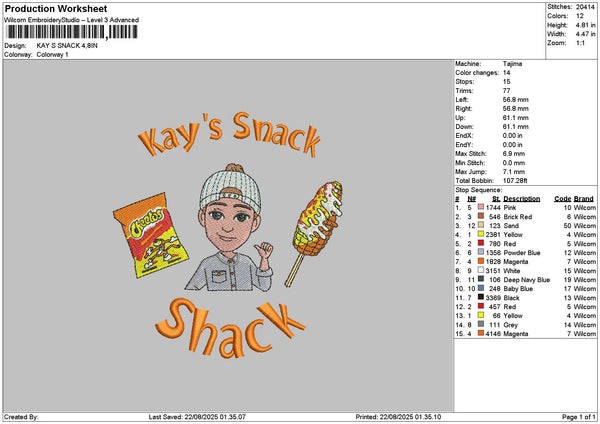The width and height of the screenshot is (600, 424).
Task: Click design name KAY S SNACK 4,8IN
Action: [67, 46]
